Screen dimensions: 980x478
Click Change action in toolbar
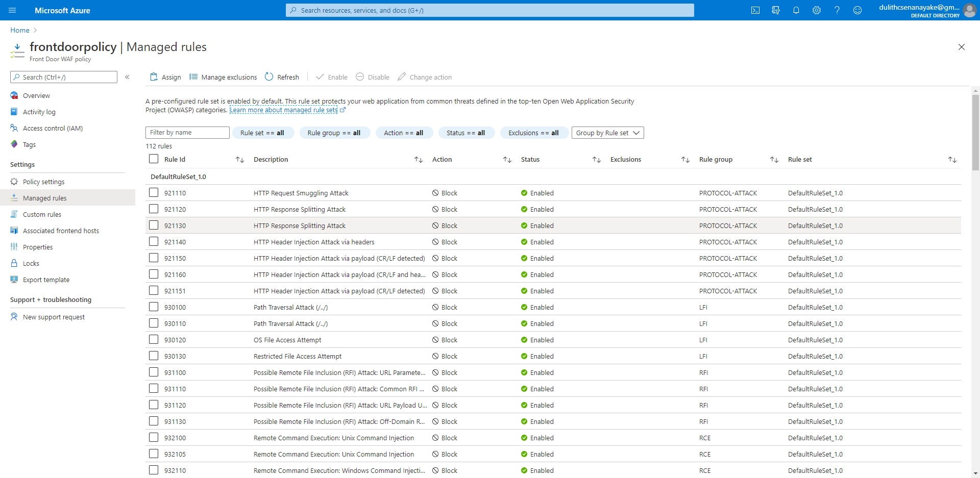point(425,77)
